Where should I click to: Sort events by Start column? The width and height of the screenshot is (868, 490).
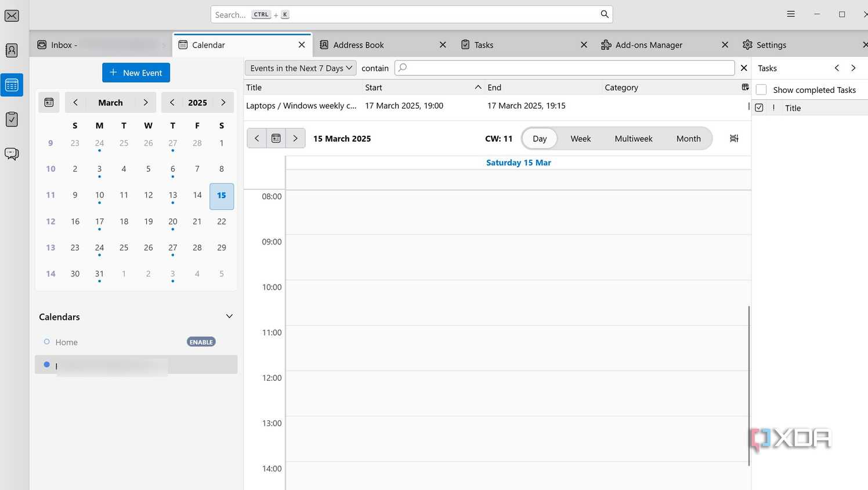(423, 87)
